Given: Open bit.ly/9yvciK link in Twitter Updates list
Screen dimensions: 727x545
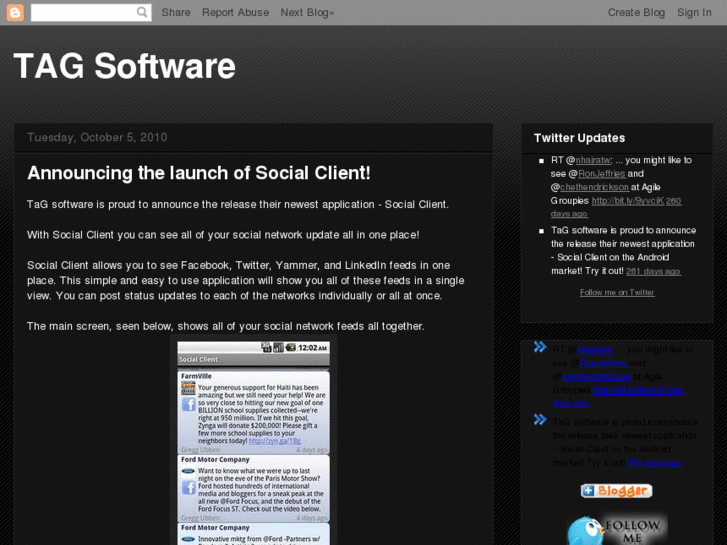Looking at the screenshot, I should click(628, 201).
